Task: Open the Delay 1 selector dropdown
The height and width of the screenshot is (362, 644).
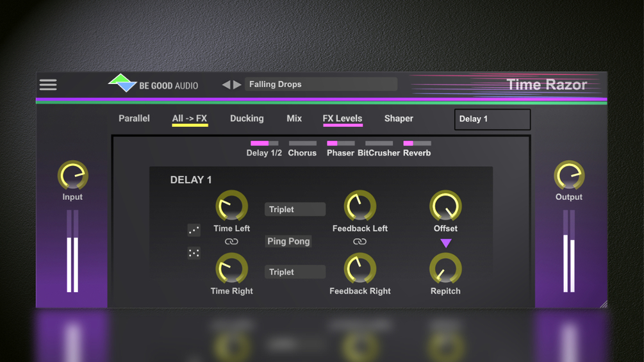Action: click(x=492, y=119)
